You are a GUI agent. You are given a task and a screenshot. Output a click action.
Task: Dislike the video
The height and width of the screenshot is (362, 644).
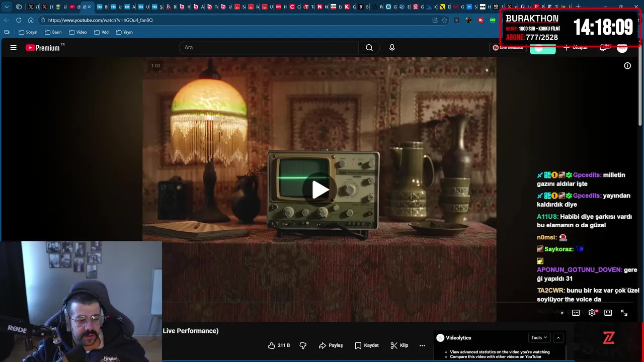[303, 345]
